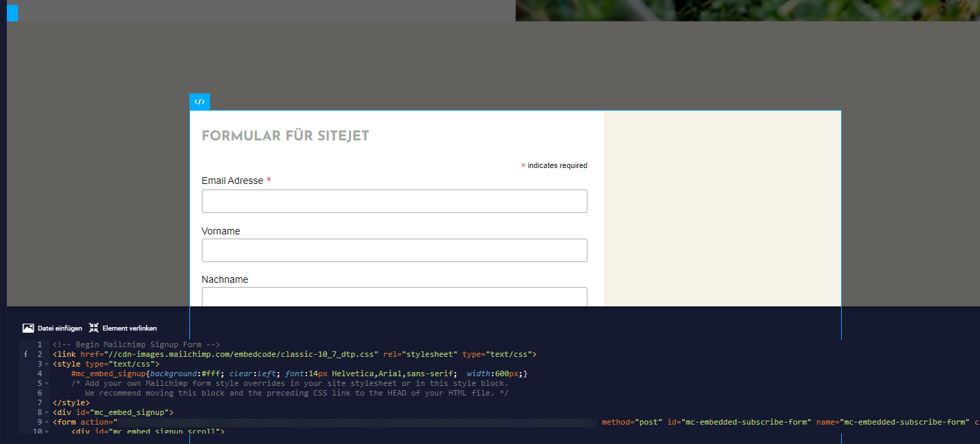
Task: Collapse the code fold on line 3
Action: [46, 364]
